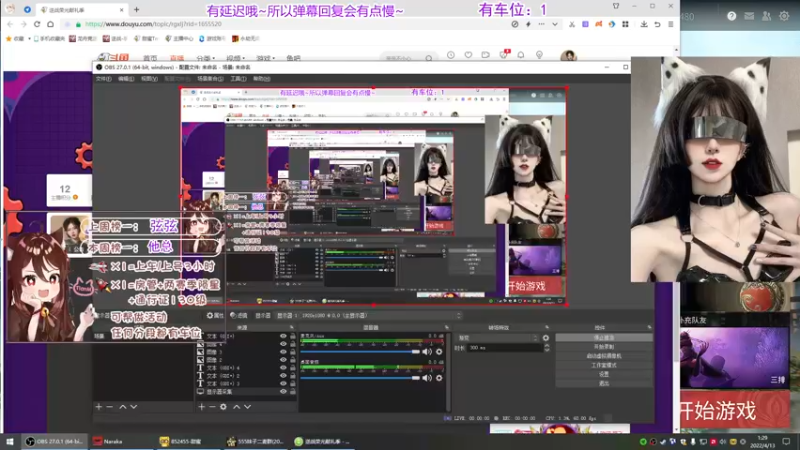Open the OBS 工具(T) menu
The image size is (800, 450).
coord(238,79)
